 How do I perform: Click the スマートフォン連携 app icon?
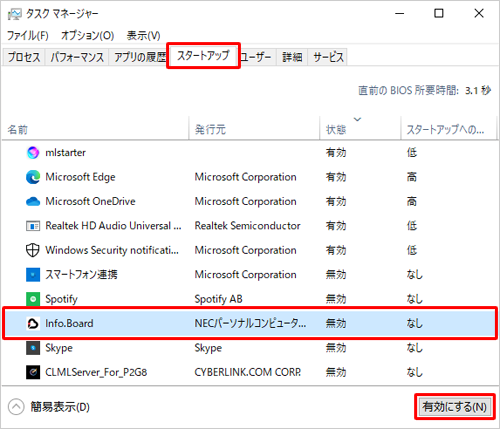tap(33, 275)
